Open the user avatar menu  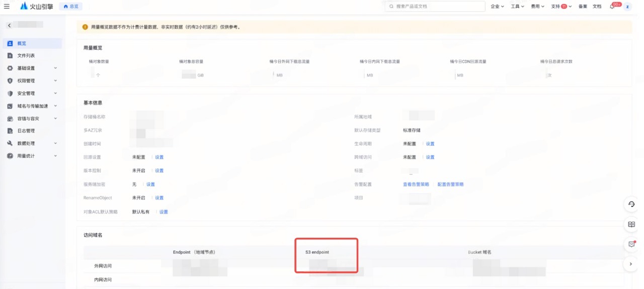tap(627, 7)
